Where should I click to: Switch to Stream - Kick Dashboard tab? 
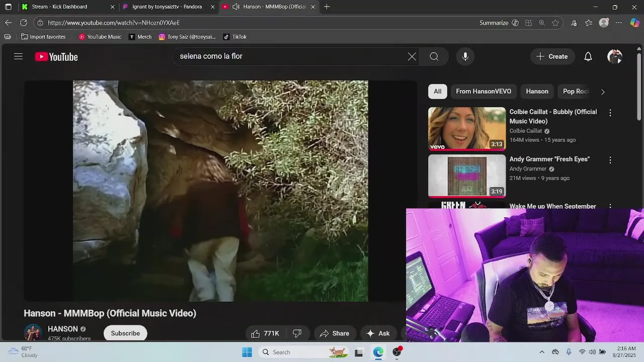tap(67, 7)
